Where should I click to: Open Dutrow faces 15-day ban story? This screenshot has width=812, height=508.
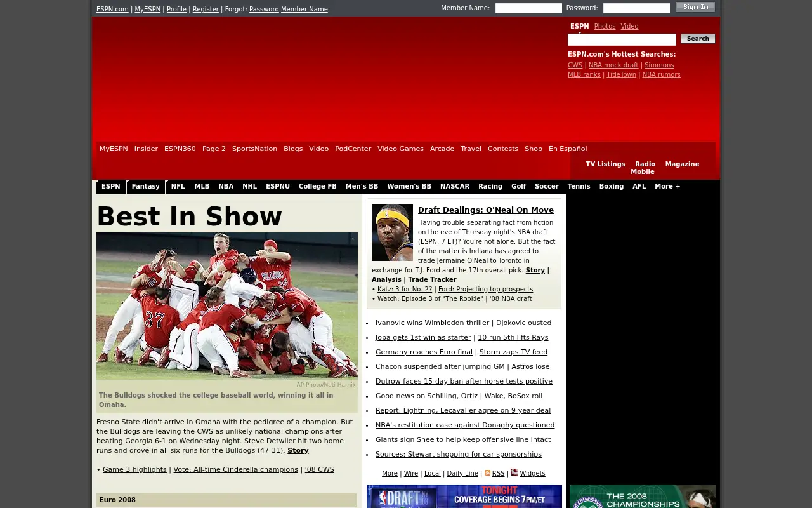tap(464, 382)
